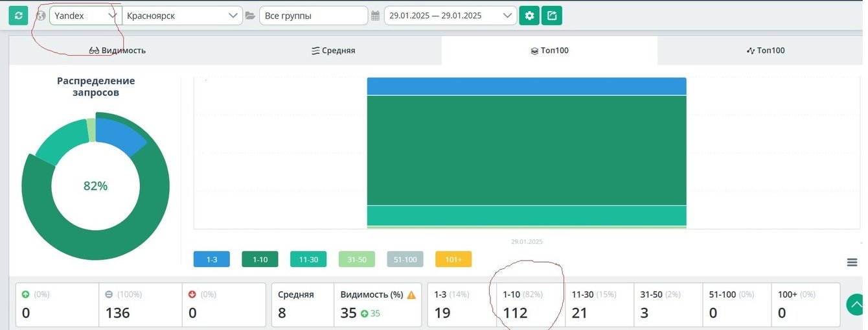Click the green scroll-up arrow button
This screenshot has height=330, width=868.
856,304
